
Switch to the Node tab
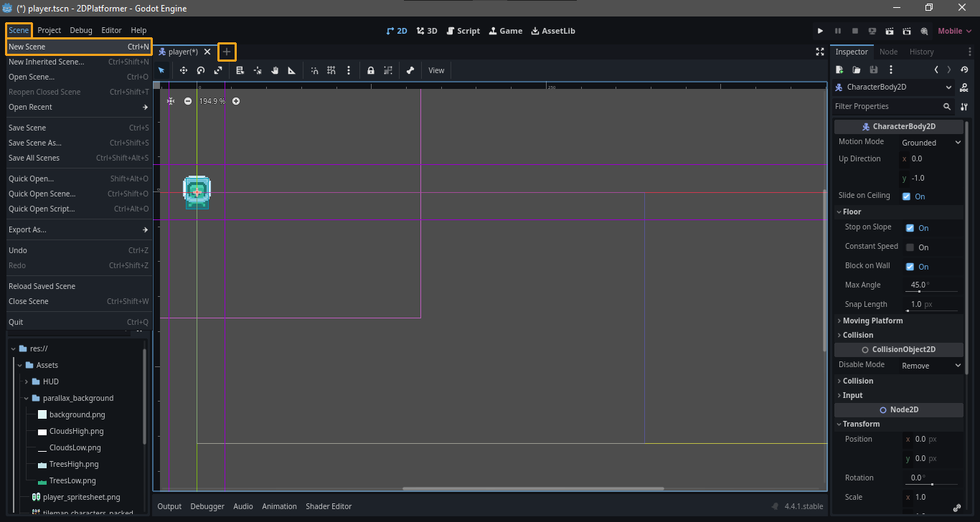[x=888, y=52]
